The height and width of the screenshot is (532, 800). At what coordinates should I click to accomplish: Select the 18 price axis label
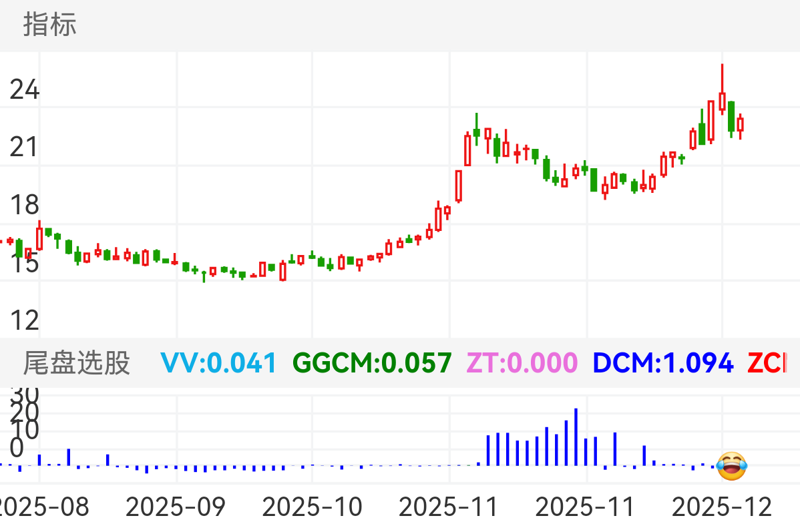(25, 206)
